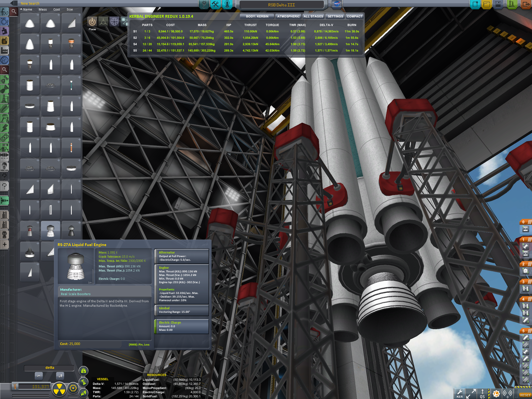532x399 pixels.
Task: Open the Filter by Function category
Action: coord(4,12)
